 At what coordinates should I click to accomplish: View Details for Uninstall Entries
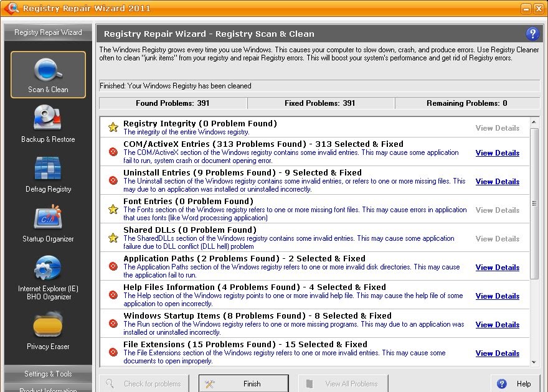(x=498, y=182)
